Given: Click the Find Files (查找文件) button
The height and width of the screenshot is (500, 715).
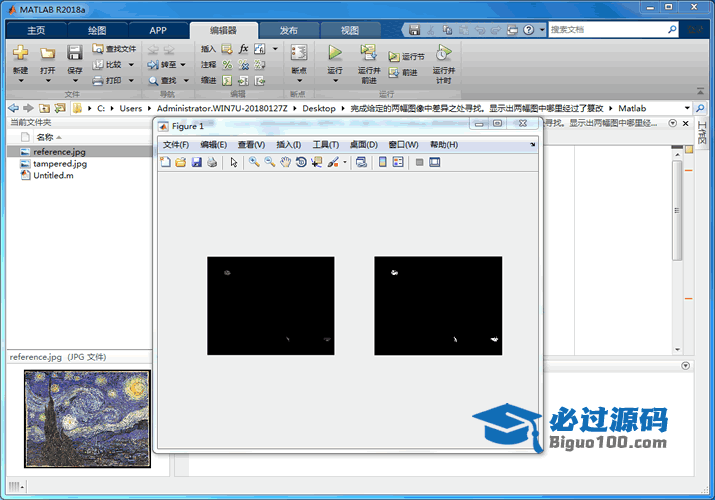Looking at the screenshot, I should (113, 48).
